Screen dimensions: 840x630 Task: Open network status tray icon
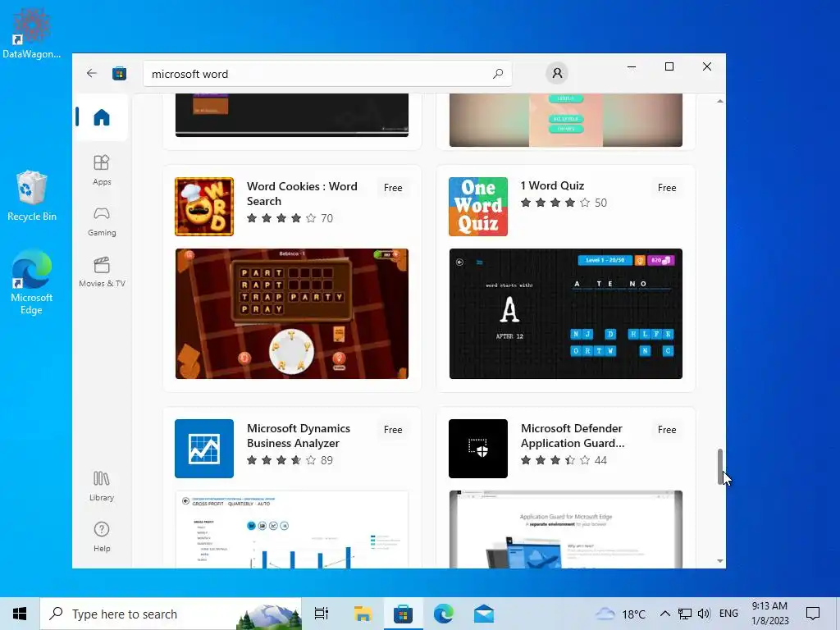coord(685,614)
